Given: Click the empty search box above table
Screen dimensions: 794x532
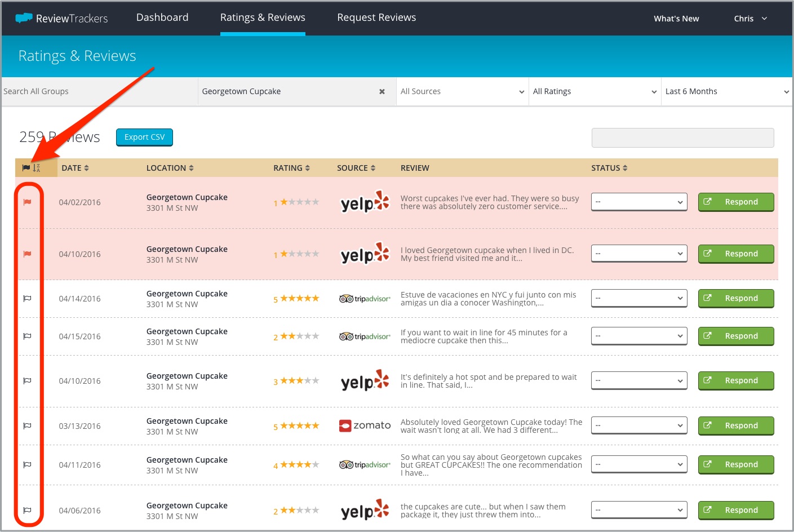Looking at the screenshot, I should (682, 138).
